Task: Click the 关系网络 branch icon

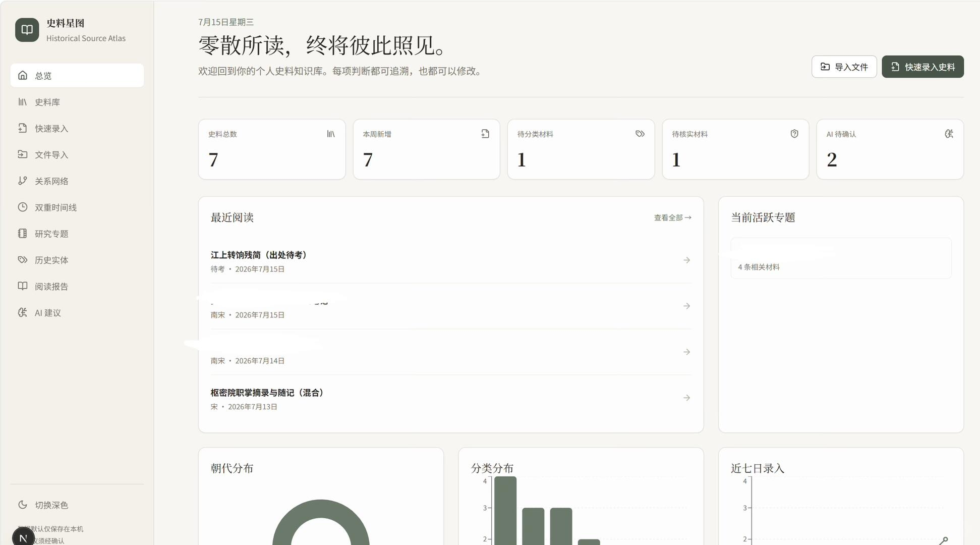Action: 22,181
